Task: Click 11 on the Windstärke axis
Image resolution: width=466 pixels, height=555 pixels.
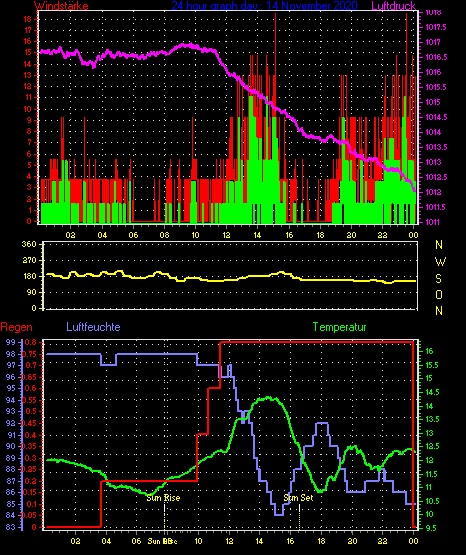Action: [28, 97]
